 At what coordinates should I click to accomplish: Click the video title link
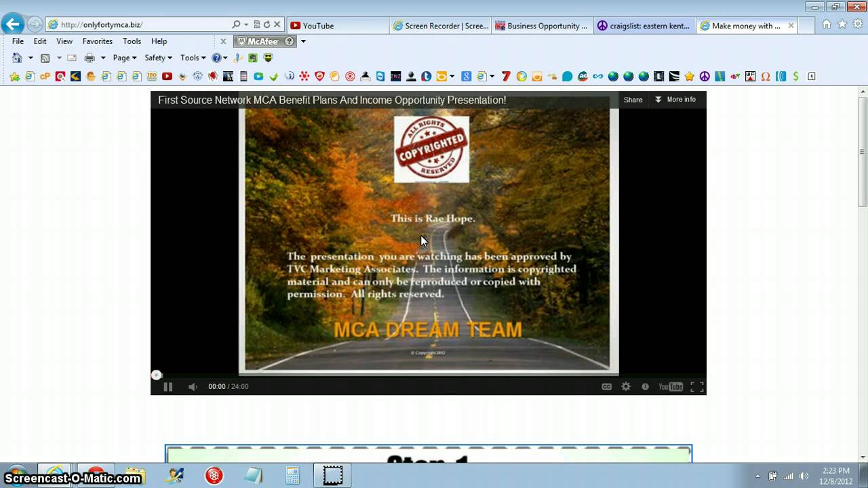coord(332,100)
